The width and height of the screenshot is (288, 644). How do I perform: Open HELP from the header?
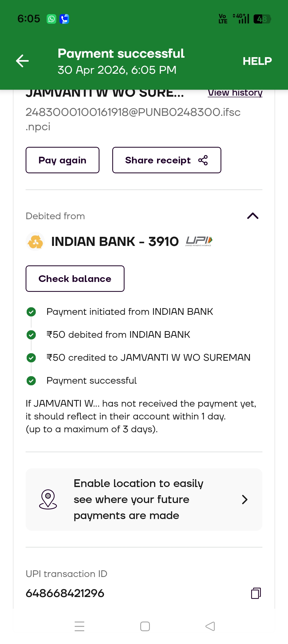[x=257, y=61]
